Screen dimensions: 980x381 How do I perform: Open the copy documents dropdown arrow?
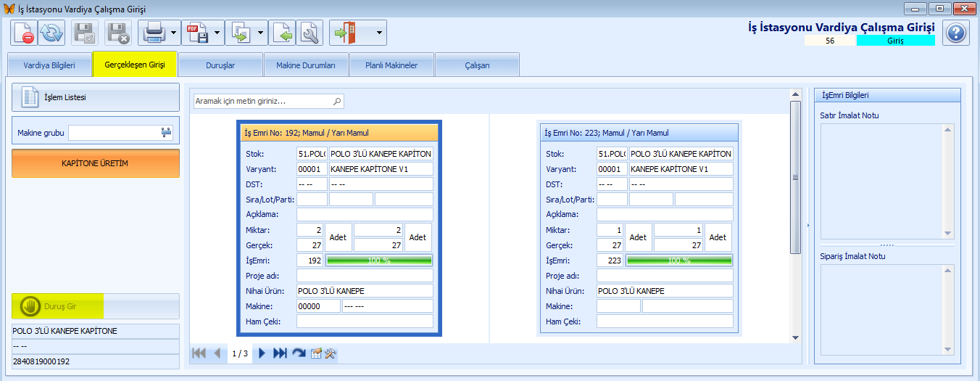coord(261,33)
